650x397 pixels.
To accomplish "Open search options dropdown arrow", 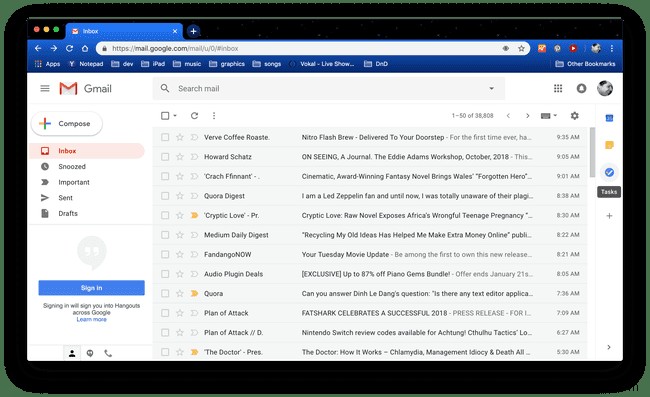I will [491, 88].
